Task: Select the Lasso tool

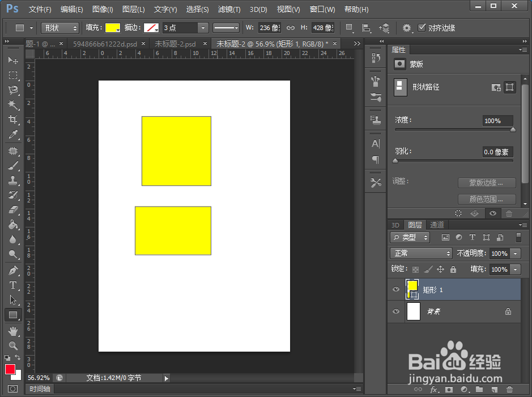Action: (x=13, y=90)
